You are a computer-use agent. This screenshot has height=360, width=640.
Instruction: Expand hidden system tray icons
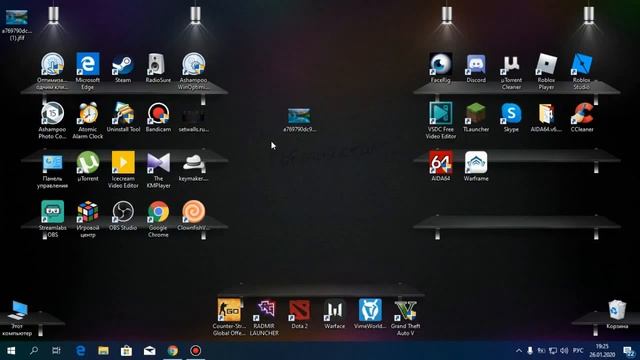[x=519, y=351]
